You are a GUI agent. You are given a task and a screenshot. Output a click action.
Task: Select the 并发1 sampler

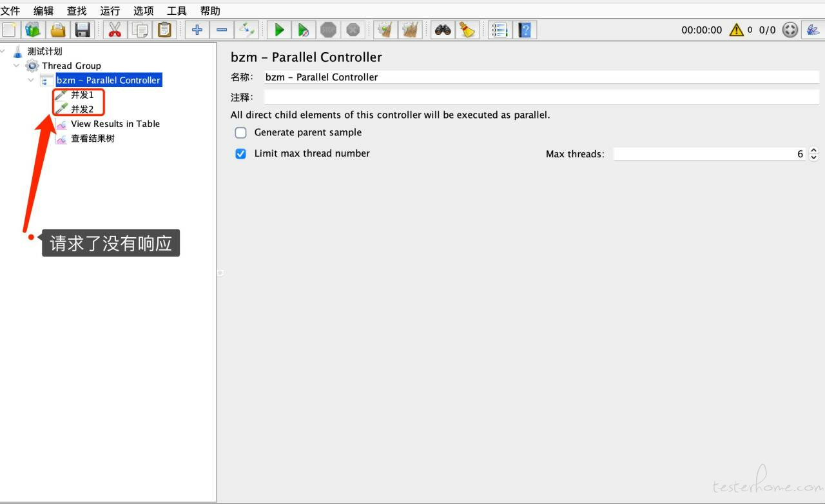coord(82,95)
